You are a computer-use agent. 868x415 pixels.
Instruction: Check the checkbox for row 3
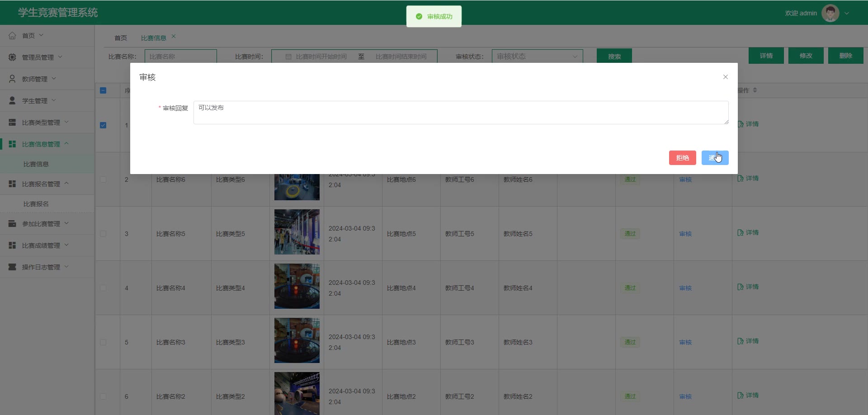coord(103,234)
